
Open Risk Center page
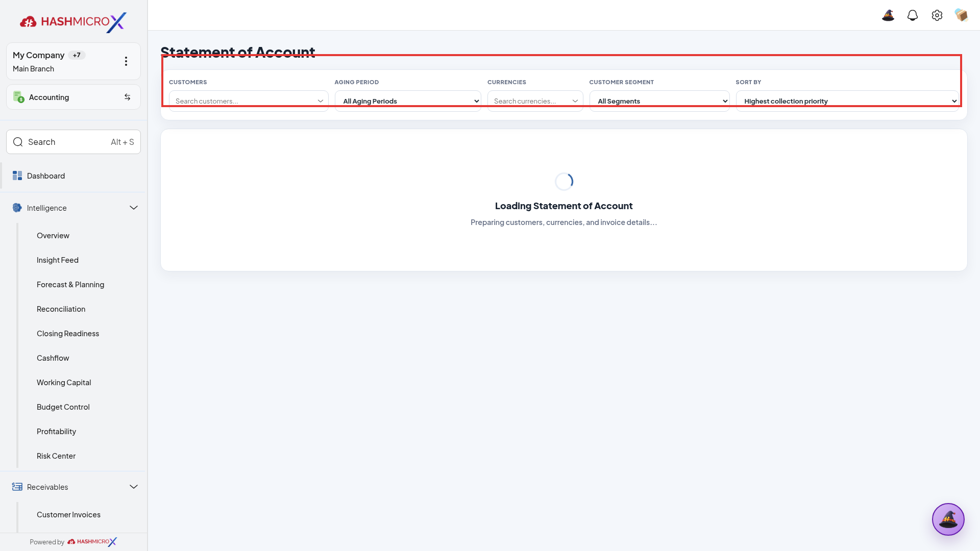coord(56,456)
